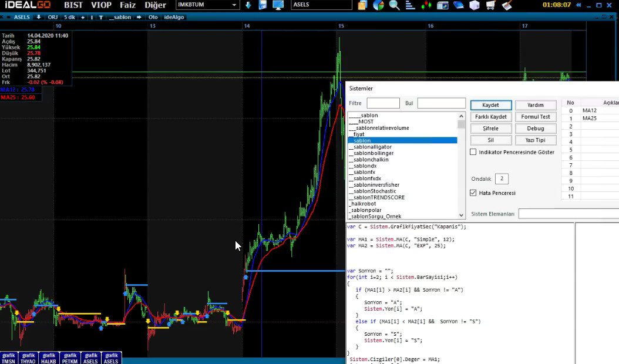
Task: Click the Şifrele button
Action: [491, 129]
